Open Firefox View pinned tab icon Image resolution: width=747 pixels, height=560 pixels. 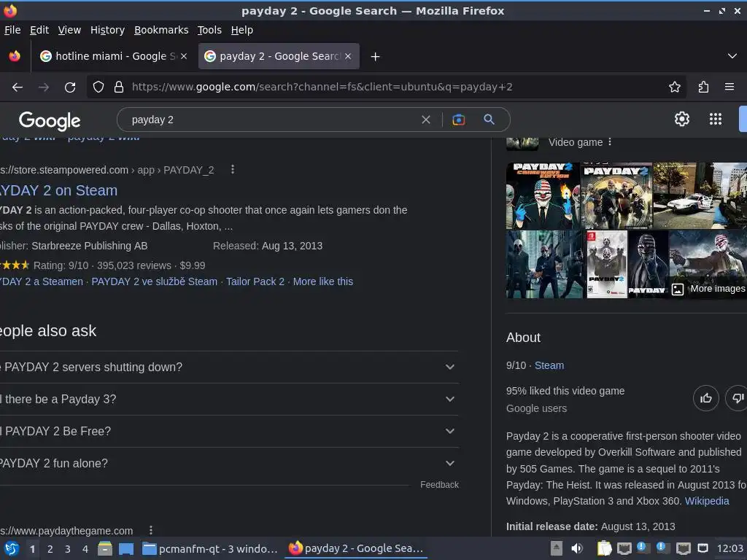tap(15, 56)
